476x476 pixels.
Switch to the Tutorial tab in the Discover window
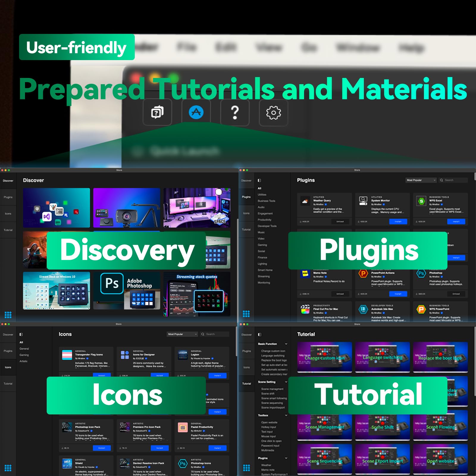coord(8,230)
